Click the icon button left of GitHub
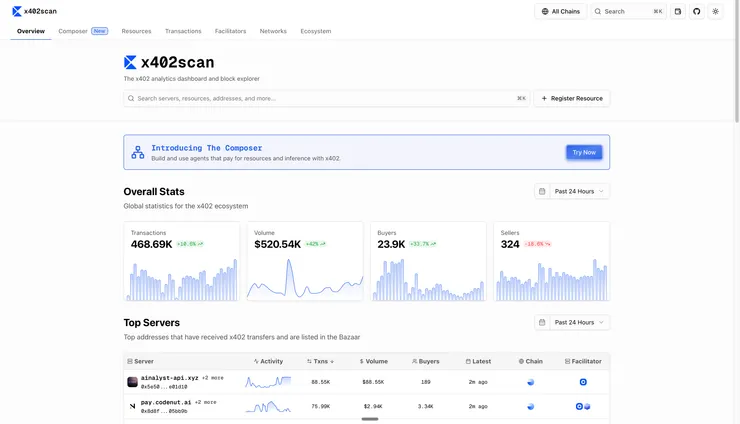Screen dimensions: 740x424 [x=678, y=11]
